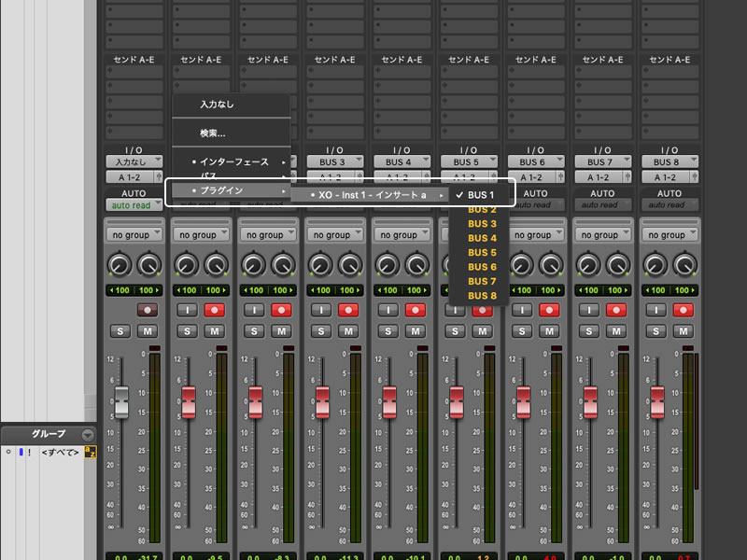747x560 pixels.
Task: Open the green auto read automation selector
Action: tap(134, 205)
